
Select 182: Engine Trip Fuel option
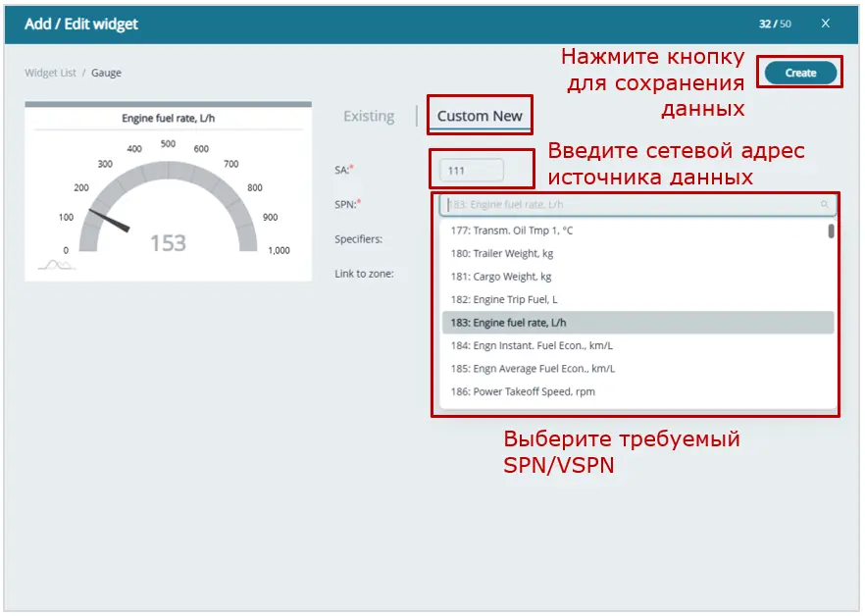click(x=503, y=299)
